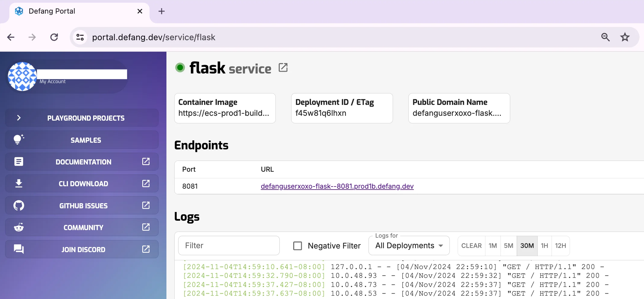Image resolution: width=644 pixels, height=299 pixels.
Task: Open the defanguserxoxo-flask endpoint URL link
Action: [337, 186]
